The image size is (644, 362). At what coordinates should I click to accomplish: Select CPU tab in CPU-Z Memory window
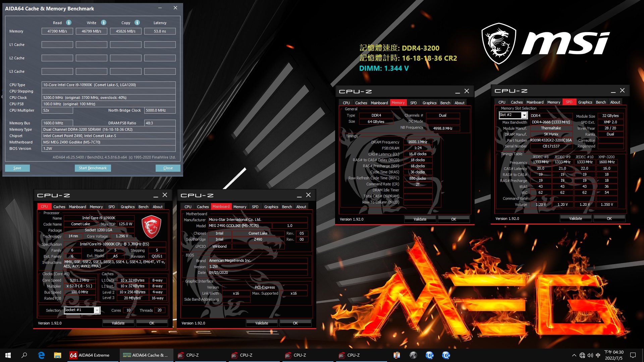(346, 103)
